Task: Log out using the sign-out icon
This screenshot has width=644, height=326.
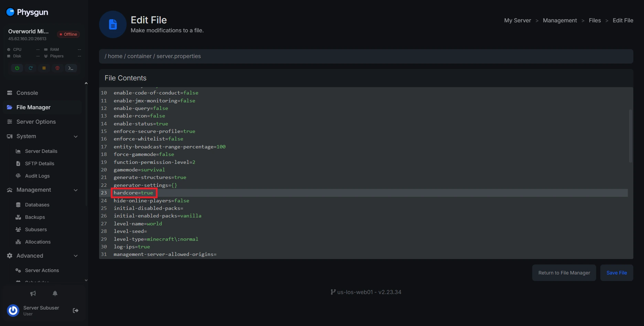Action: point(76,310)
